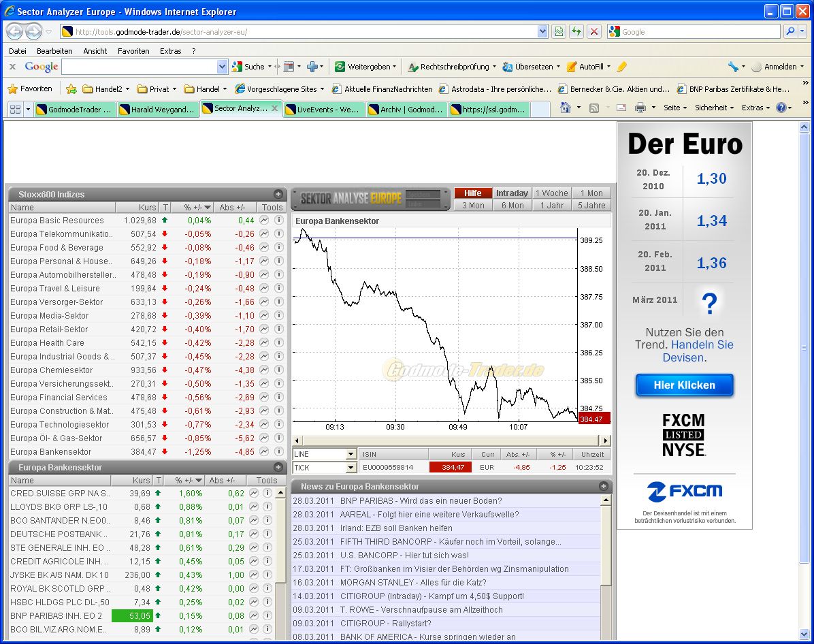Viewport: 814px width, 644px height.
Task: Click the Quick Tabs grid icon
Action: (x=15, y=109)
